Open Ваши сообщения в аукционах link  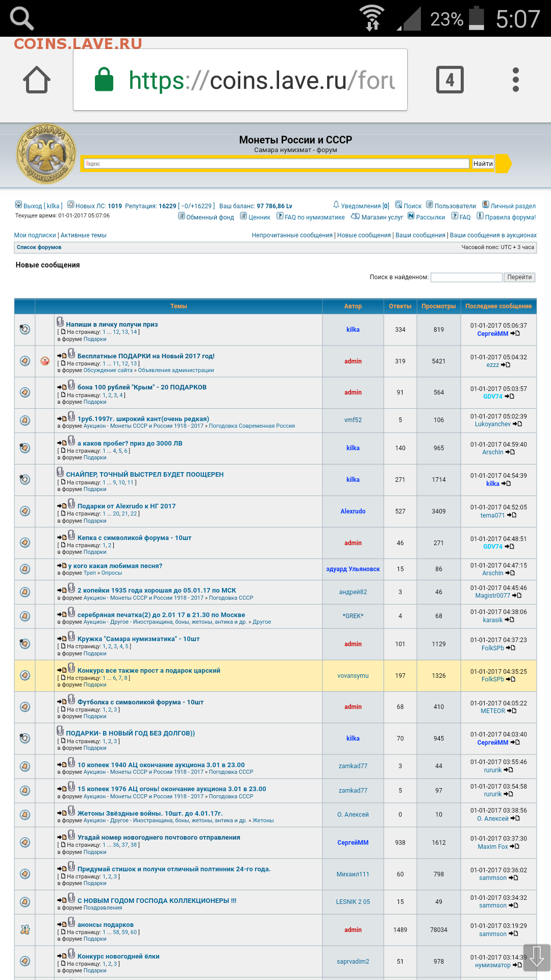coord(493,235)
